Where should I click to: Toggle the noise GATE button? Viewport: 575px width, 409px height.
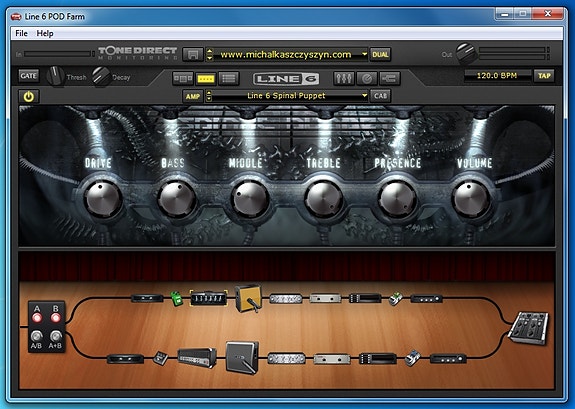point(29,76)
